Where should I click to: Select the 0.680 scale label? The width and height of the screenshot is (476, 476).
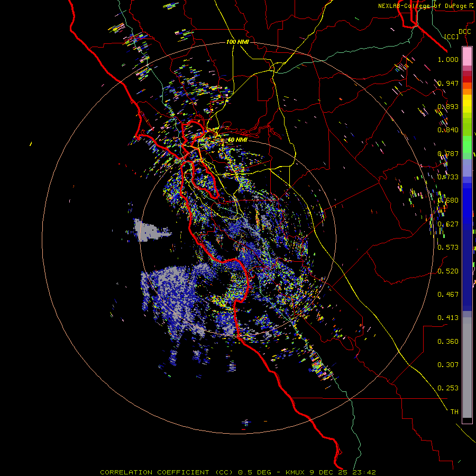448,200
